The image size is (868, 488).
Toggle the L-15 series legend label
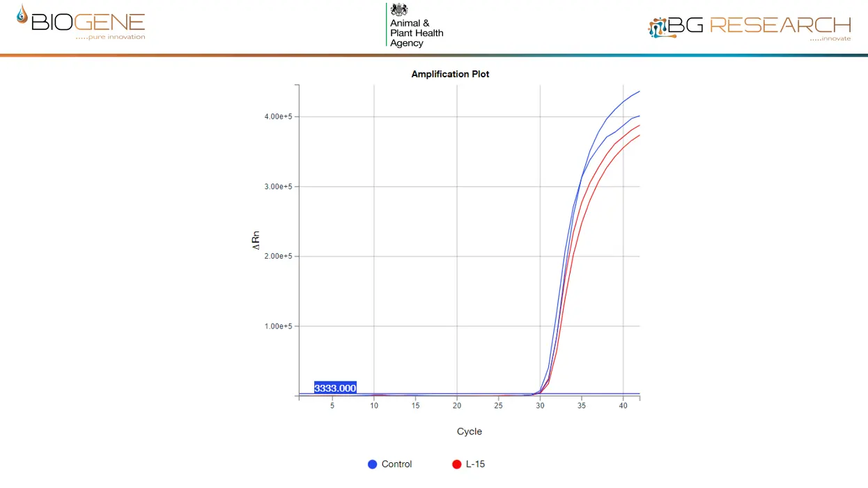pos(475,464)
